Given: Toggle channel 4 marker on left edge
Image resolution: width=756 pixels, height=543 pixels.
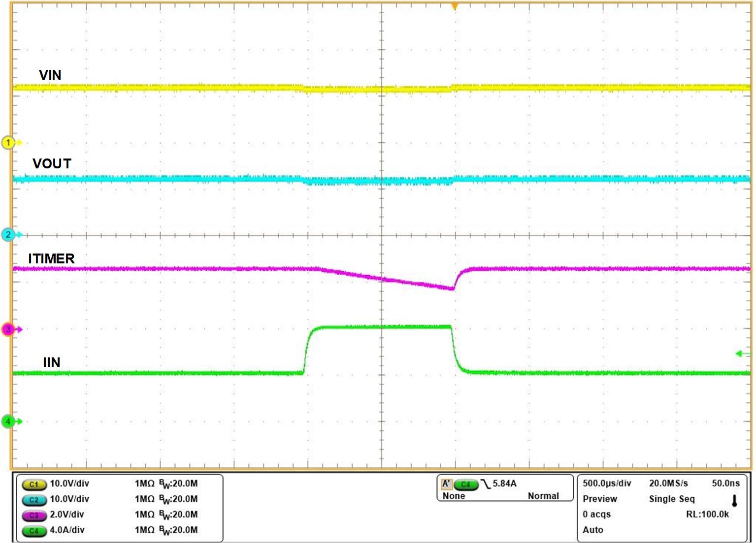Looking at the screenshot, I should click(8, 421).
